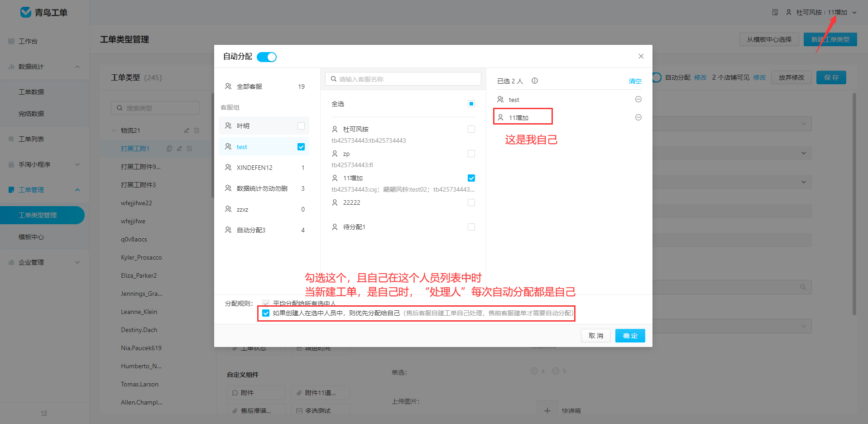
Task: Click 放弃修改 button
Action: (x=791, y=77)
